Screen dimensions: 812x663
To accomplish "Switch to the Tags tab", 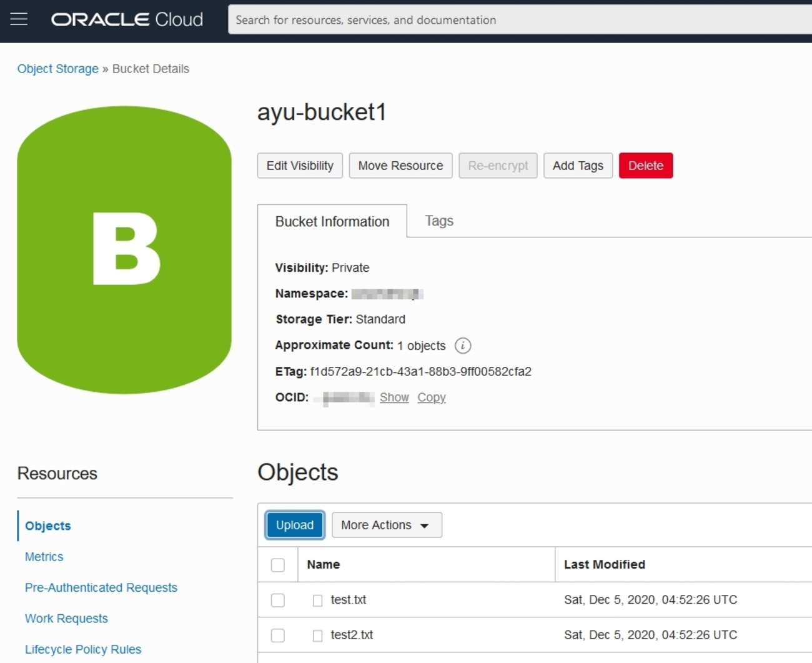I will 439,221.
